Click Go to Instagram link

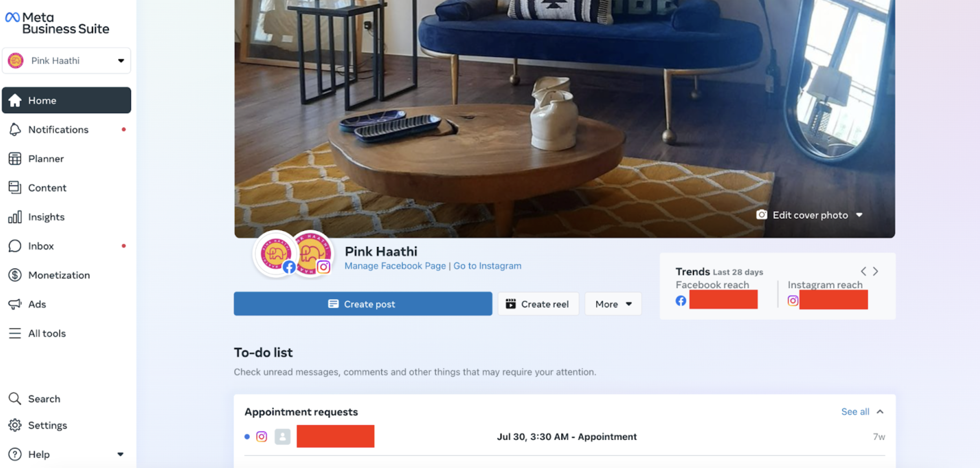pos(487,266)
